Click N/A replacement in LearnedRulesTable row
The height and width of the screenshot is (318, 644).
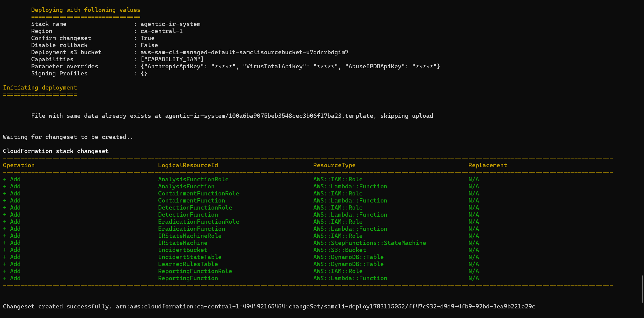point(473,264)
